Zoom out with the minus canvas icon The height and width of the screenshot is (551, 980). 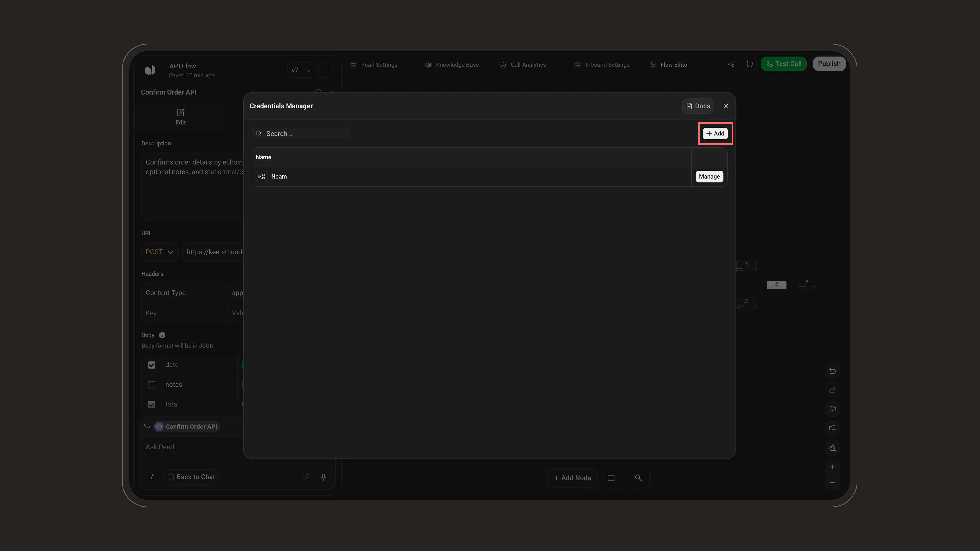(x=832, y=482)
